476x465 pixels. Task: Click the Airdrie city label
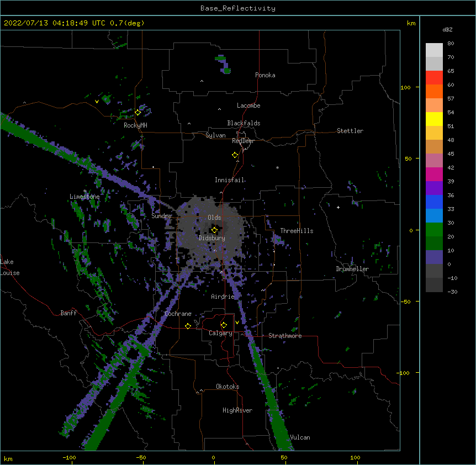(x=223, y=297)
